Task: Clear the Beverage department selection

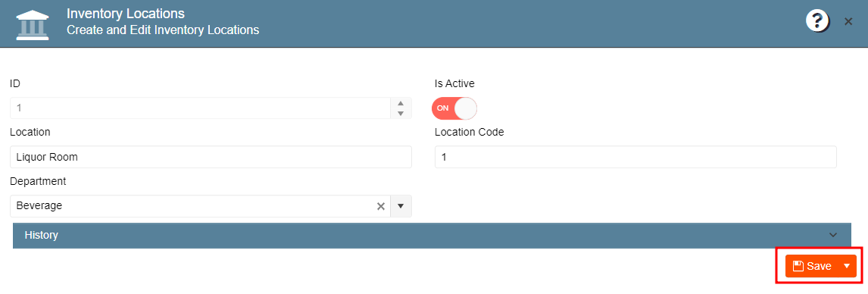Action: (381, 206)
